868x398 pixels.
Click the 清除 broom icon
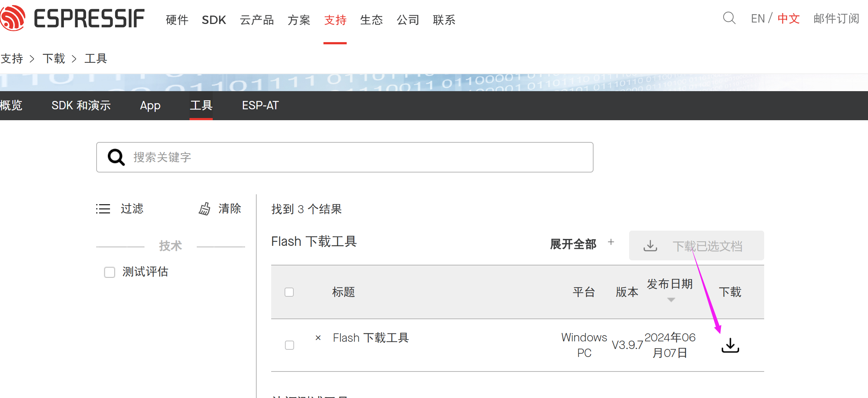coord(204,209)
